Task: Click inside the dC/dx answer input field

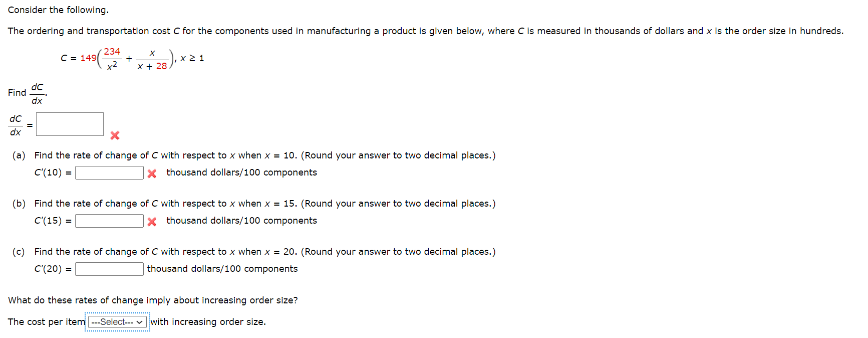Action: coord(69,123)
